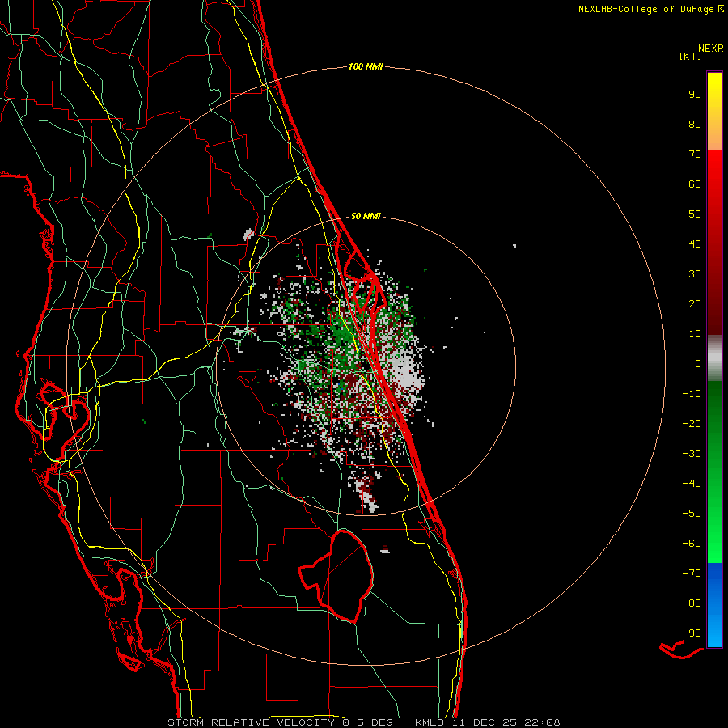Click the Storm Relative Velocity caption at the bottom

coord(364,722)
